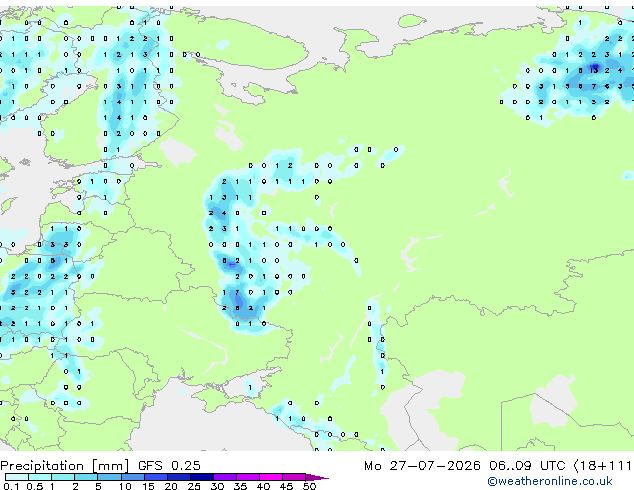Image resolution: width=634 pixels, height=490 pixels.
Task: Choose the 40–45 mm magenta swatch
Action: point(271,477)
